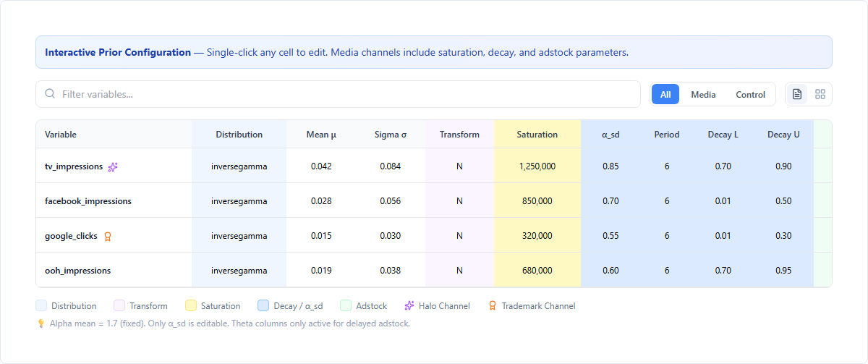
Task: Click the Decay / α_sd legend swatch
Action: tap(263, 306)
